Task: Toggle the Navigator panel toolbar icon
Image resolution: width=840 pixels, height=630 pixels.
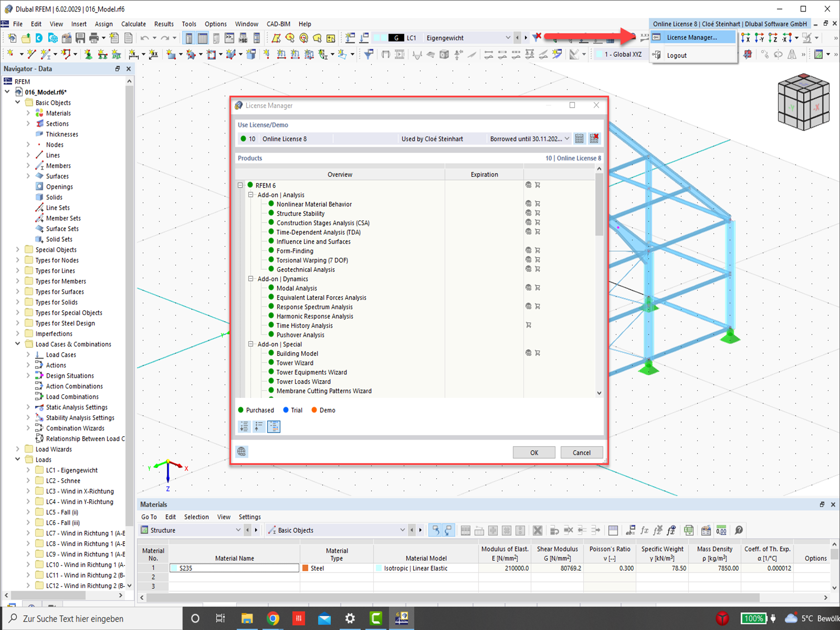Action: (189, 38)
